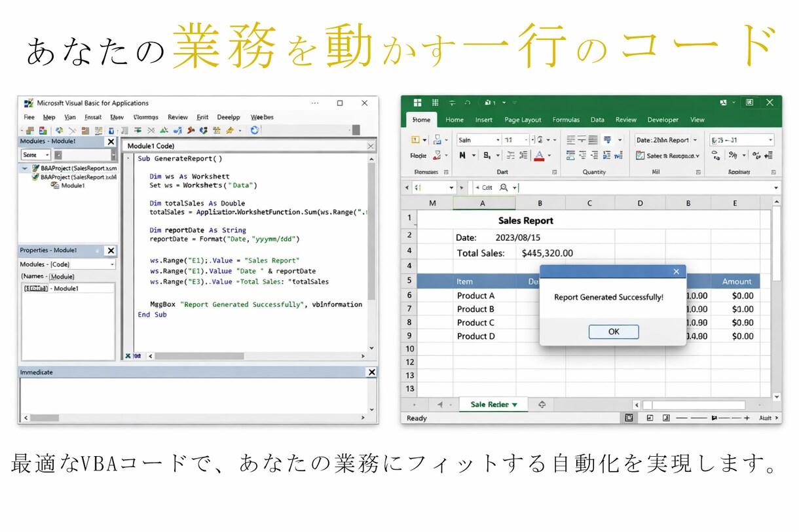799x532 pixels.
Task: Open the Dart group dialog launcher
Action: click(555, 172)
